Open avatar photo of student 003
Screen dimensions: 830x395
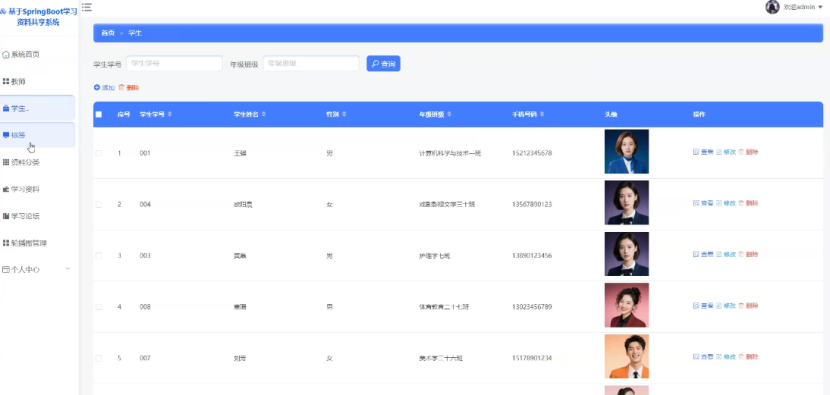coord(627,254)
